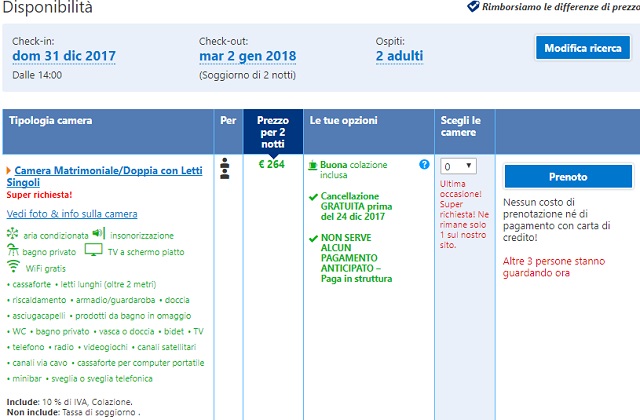Click Non include: Tassa di soggiorno
The width and height of the screenshot is (640, 420).
[73, 412]
